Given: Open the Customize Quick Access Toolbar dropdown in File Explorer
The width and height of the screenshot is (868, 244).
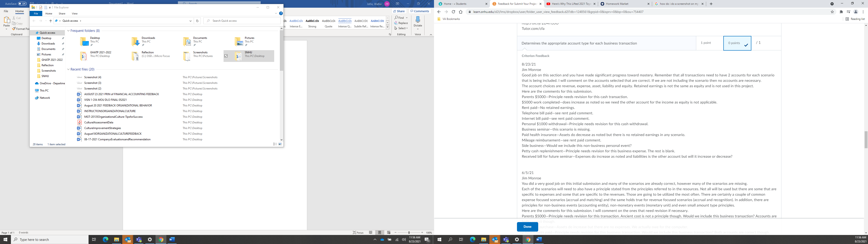Looking at the screenshot, I should [x=50, y=7].
